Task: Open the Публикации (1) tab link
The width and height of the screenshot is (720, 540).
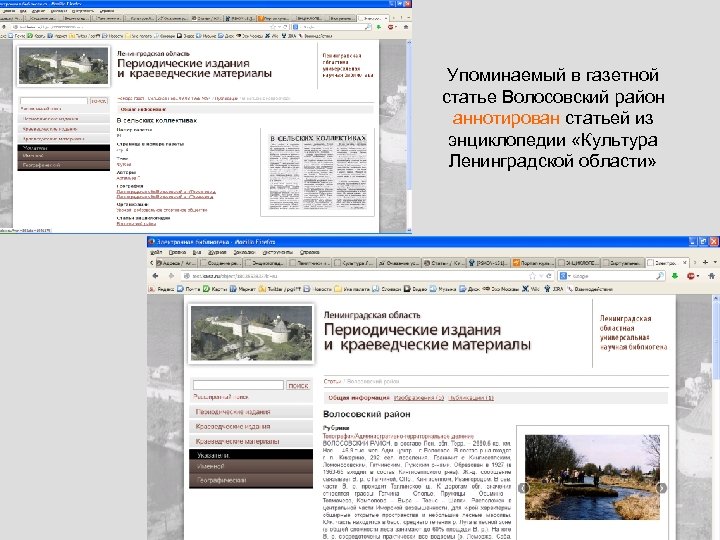Action: pos(471,398)
